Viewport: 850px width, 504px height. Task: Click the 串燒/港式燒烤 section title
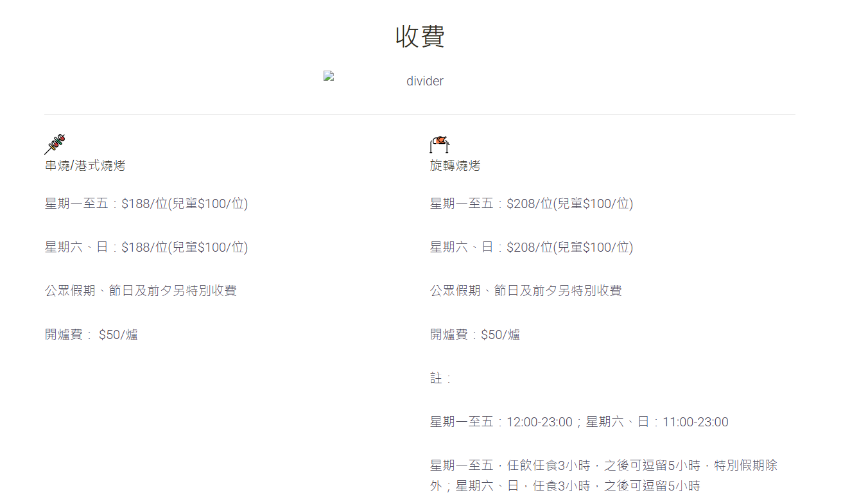point(85,166)
